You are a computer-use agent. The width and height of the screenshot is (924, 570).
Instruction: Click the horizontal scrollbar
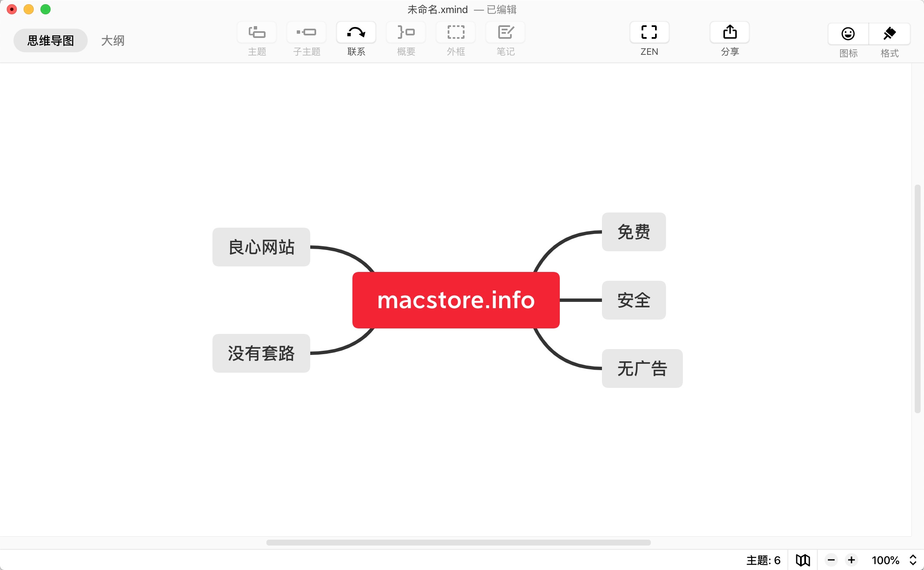(459, 542)
